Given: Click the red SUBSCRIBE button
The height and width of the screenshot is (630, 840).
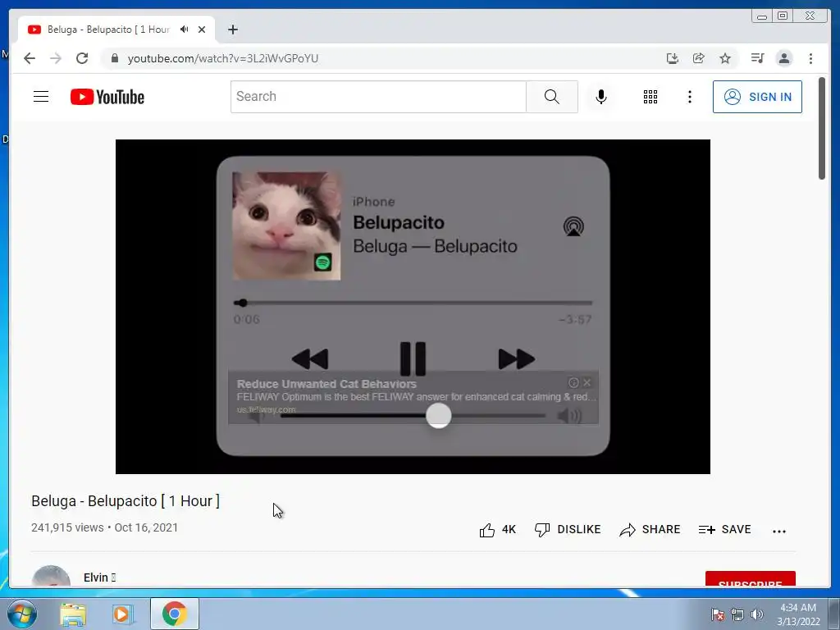Looking at the screenshot, I should click(x=750, y=579).
